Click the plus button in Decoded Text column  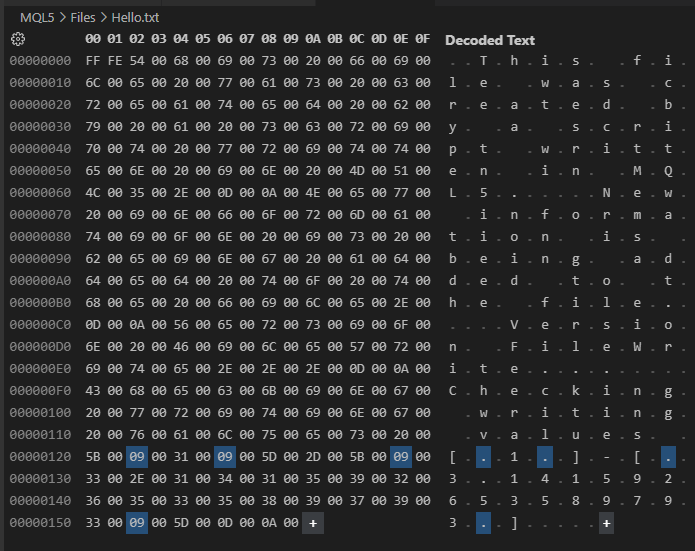point(606,523)
